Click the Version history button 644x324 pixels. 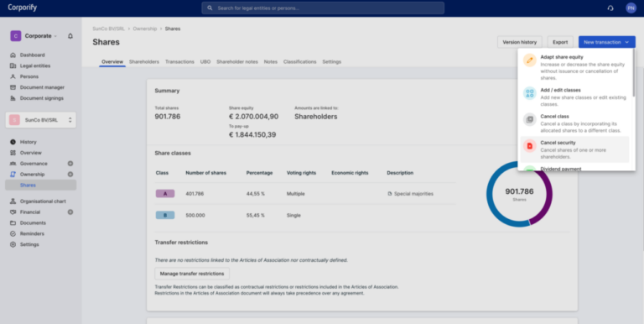[520, 42]
